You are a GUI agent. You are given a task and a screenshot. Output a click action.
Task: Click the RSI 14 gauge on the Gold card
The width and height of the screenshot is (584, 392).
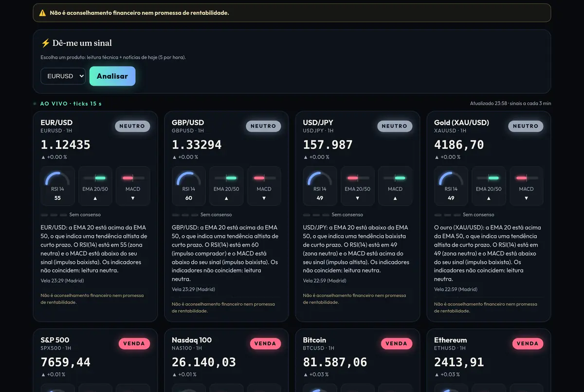click(x=451, y=186)
